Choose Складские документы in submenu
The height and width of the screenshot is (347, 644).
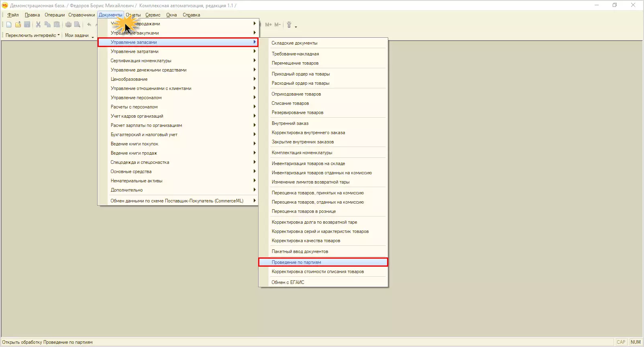coord(323,43)
